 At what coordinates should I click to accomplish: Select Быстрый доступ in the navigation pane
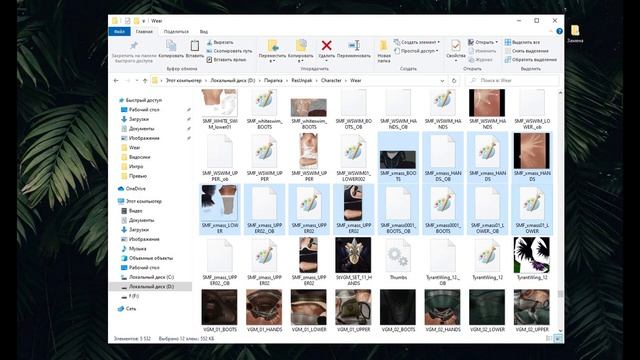coord(143,100)
